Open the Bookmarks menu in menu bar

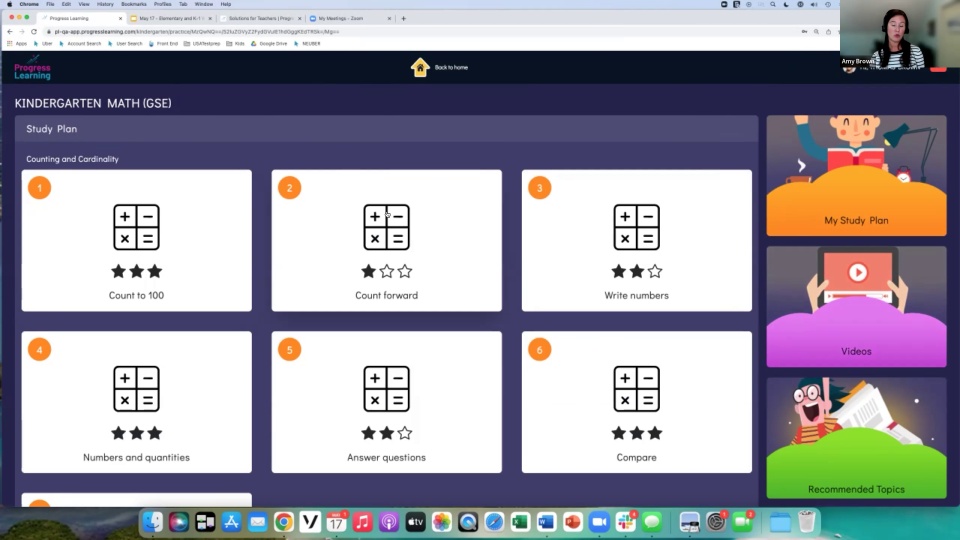[133, 4]
